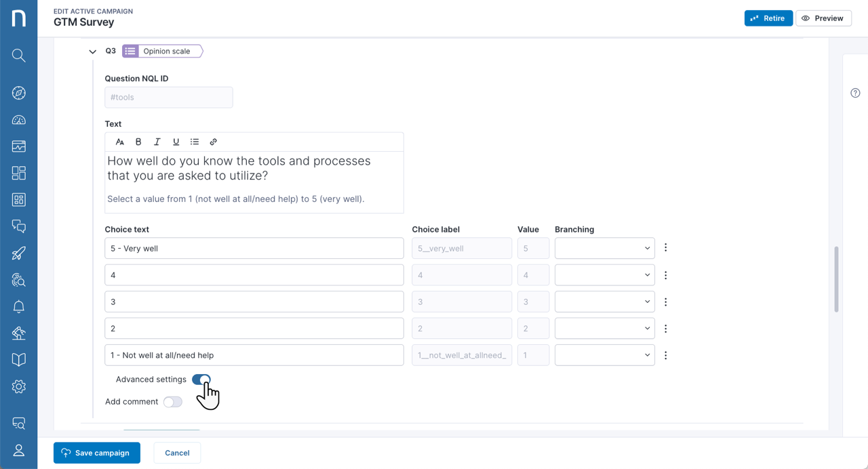Open the rocket campaigns icon in the sidebar

coord(18,253)
